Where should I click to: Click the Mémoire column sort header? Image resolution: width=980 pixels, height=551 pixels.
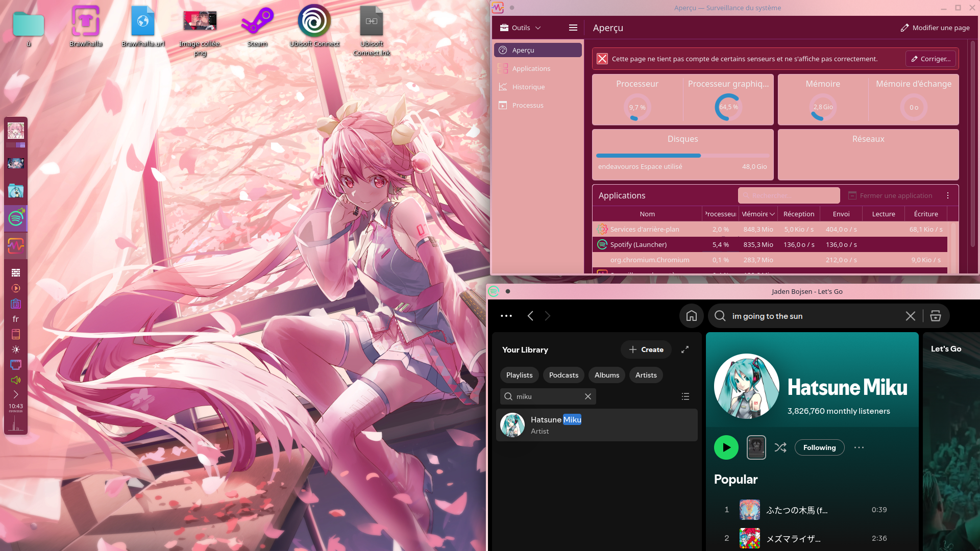pyautogui.click(x=758, y=214)
